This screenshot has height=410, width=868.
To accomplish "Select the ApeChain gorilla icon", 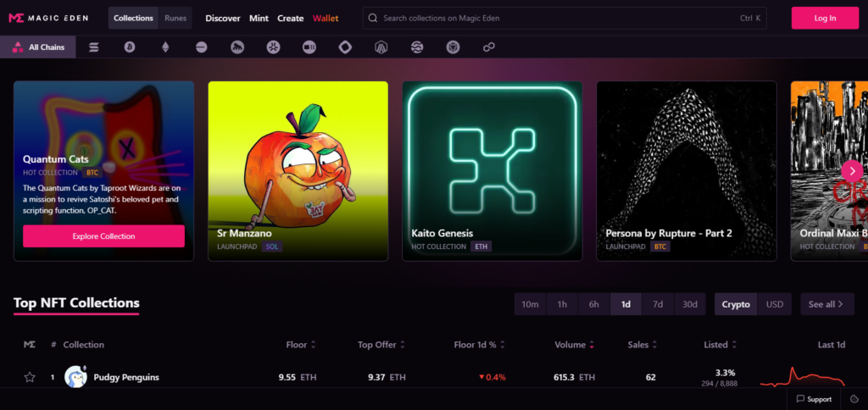I will coord(237,47).
